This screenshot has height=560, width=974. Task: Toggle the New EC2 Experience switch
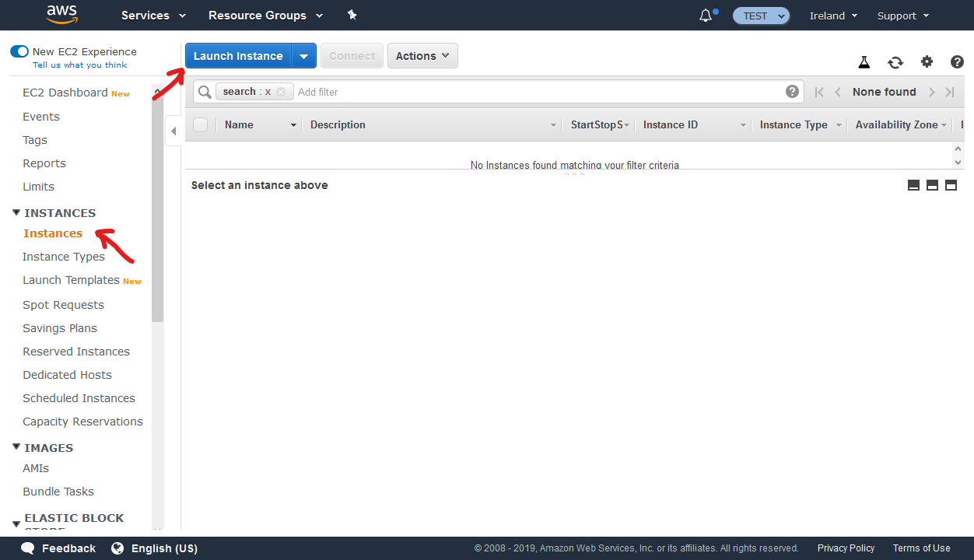pos(19,51)
